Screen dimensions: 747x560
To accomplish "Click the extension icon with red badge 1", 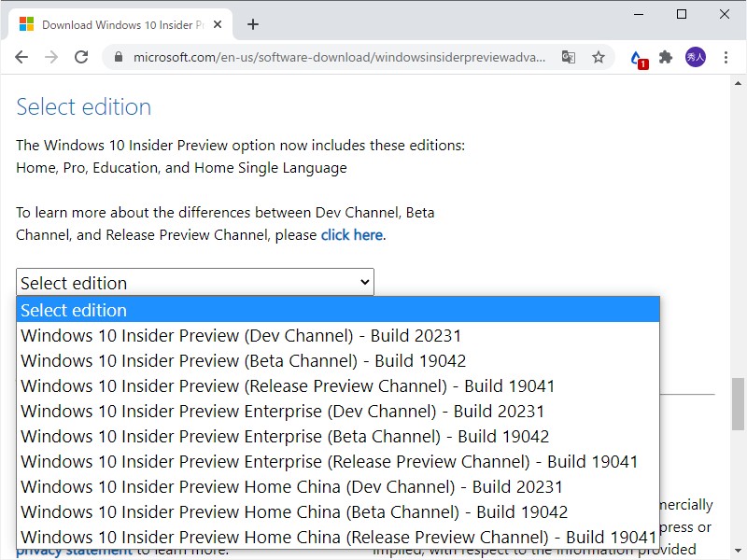I will click(x=637, y=57).
